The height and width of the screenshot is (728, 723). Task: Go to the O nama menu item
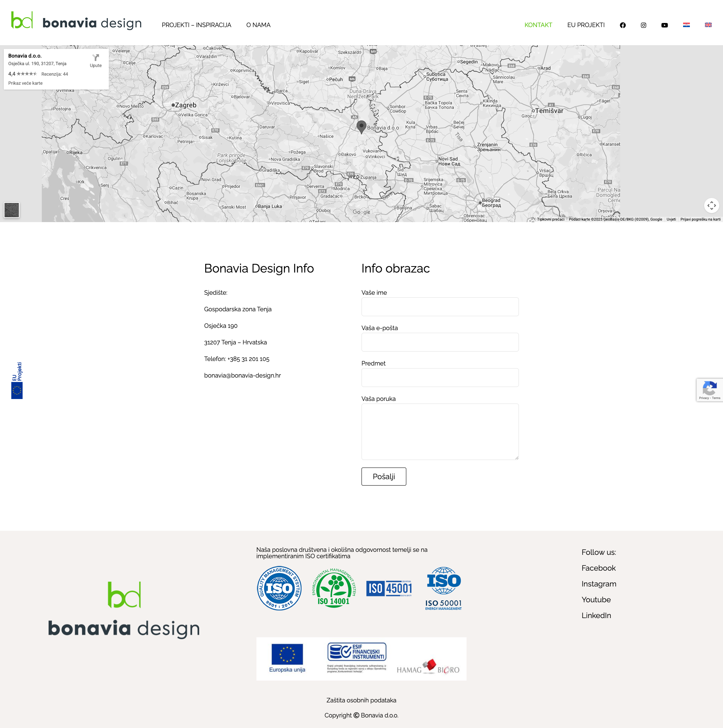pos(258,25)
